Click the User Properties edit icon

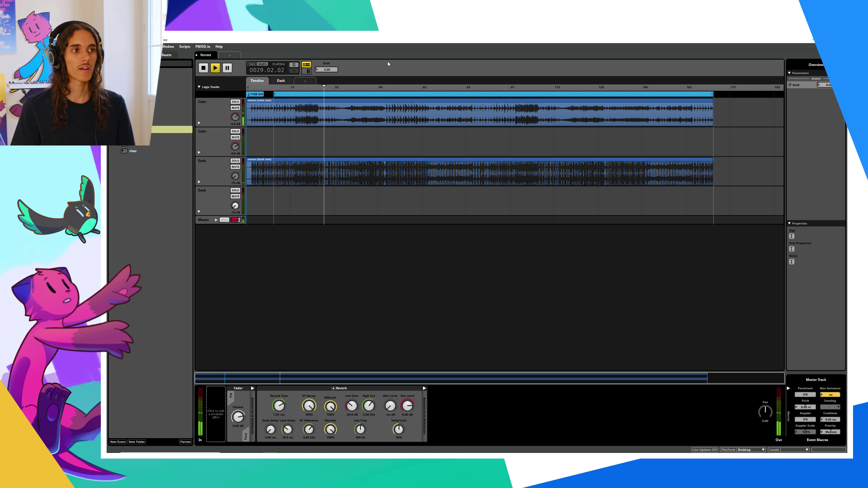[792, 249]
